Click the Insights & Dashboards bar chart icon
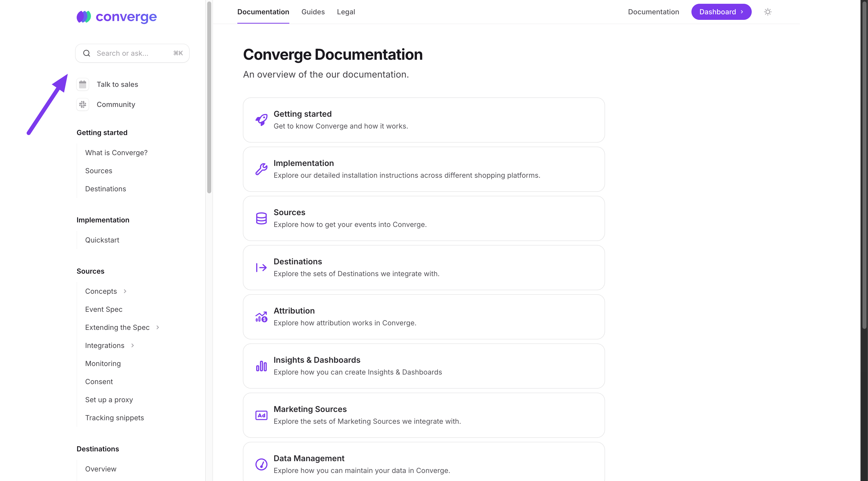The height and width of the screenshot is (481, 868). pyautogui.click(x=261, y=366)
